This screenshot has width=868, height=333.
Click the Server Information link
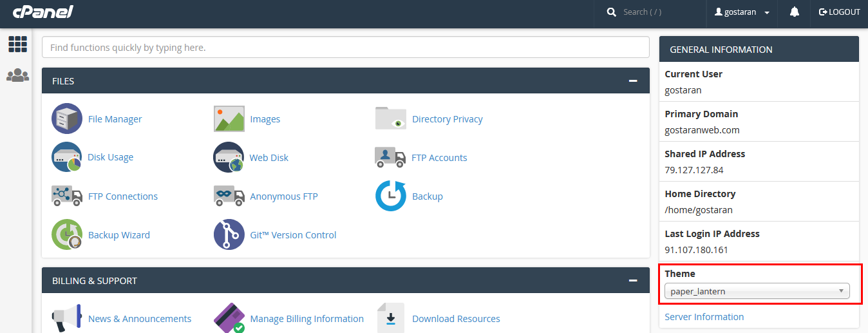[704, 317]
